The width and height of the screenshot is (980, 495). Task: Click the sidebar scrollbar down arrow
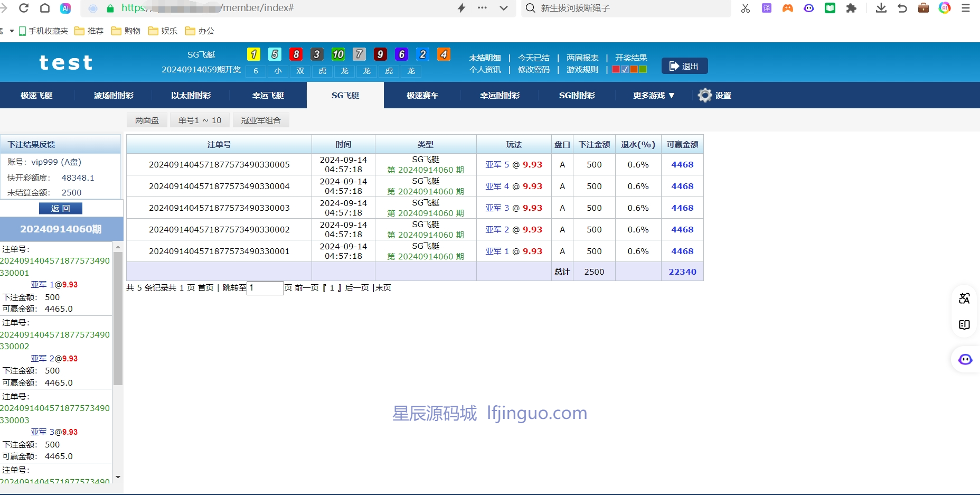[x=118, y=477]
